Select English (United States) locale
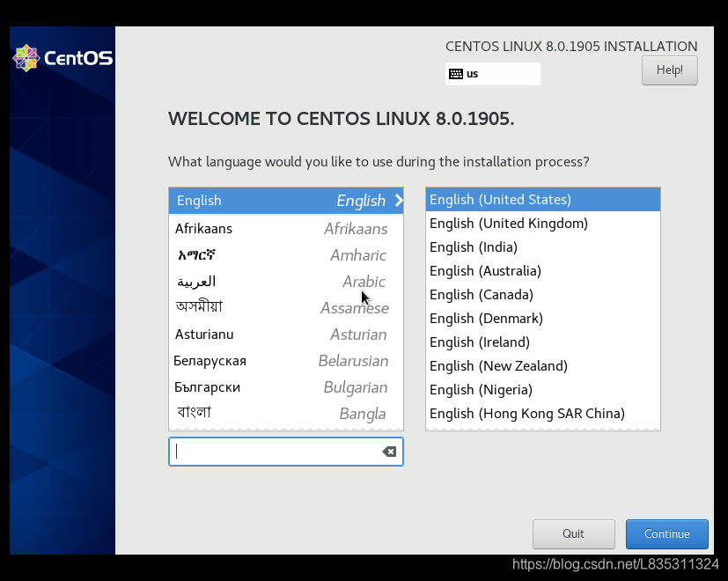 [543, 200]
